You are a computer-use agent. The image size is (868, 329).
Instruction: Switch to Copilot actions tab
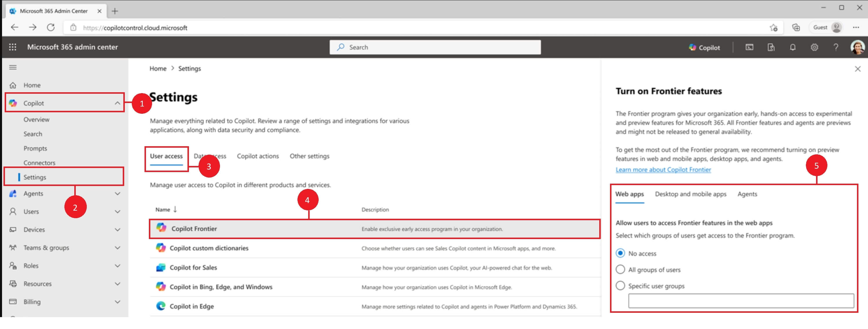(258, 156)
